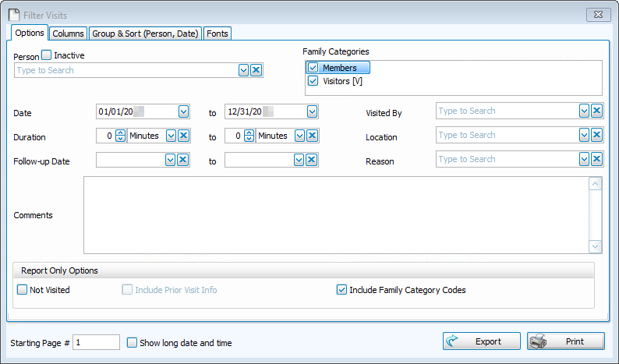Screen dimensions: 619x364
Task: Uncheck the Members family category
Action: point(313,68)
